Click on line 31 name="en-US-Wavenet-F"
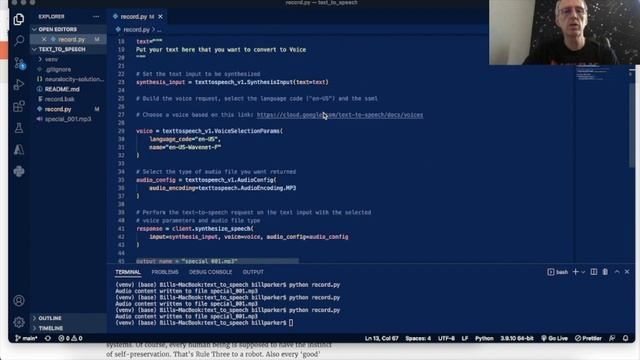The height and width of the screenshot is (360, 640). click(x=185, y=147)
